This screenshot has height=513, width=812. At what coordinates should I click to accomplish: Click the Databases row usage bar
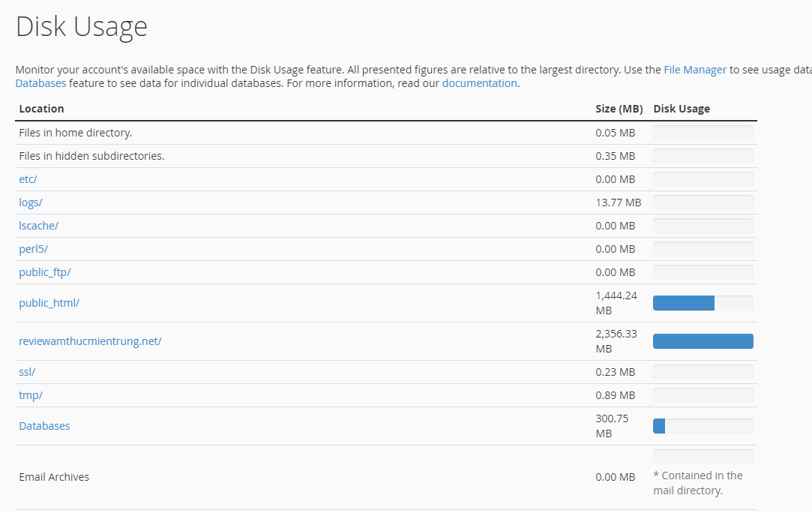(x=703, y=426)
